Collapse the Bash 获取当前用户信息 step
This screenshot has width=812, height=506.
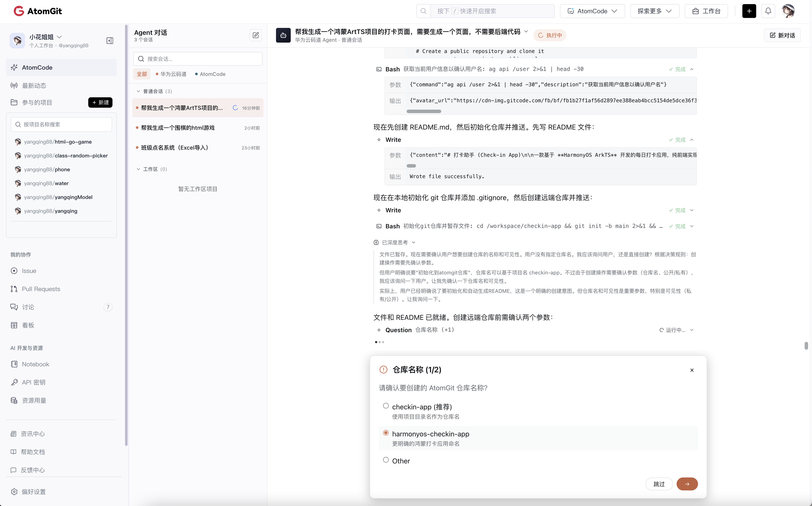coord(692,69)
